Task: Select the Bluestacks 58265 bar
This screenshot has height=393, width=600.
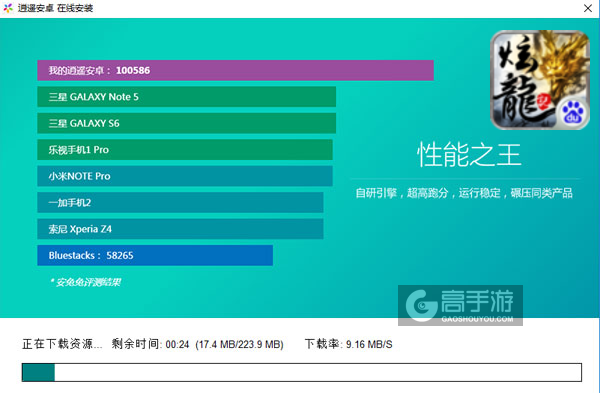Action: [x=155, y=255]
